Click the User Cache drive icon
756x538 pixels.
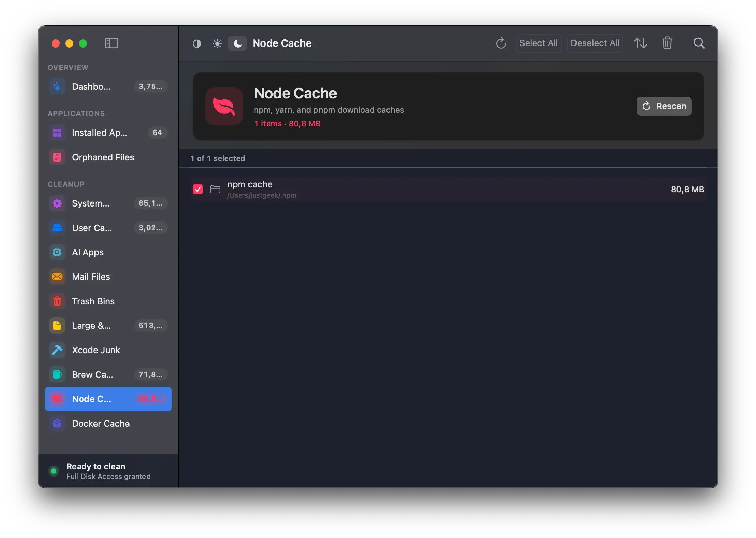click(x=57, y=228)
